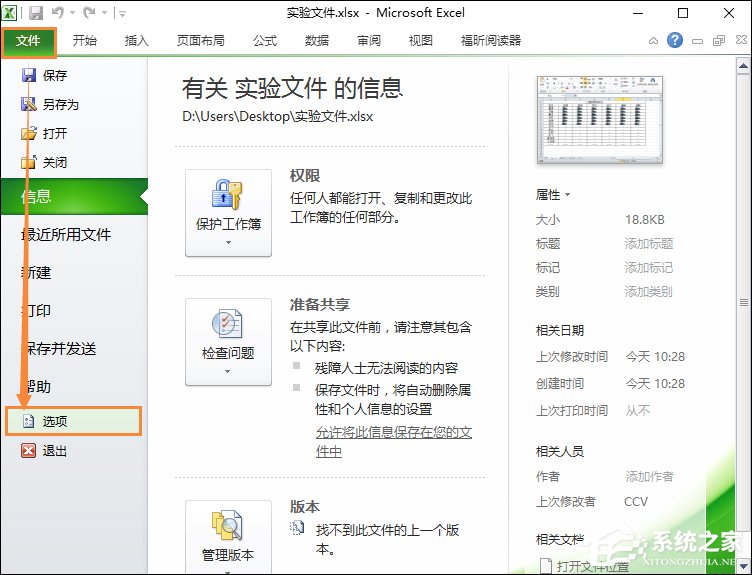The width and height of the screenshot is (752, 575).
Task: Open the blue Help question mark icon
Action: tap(675, 41)
